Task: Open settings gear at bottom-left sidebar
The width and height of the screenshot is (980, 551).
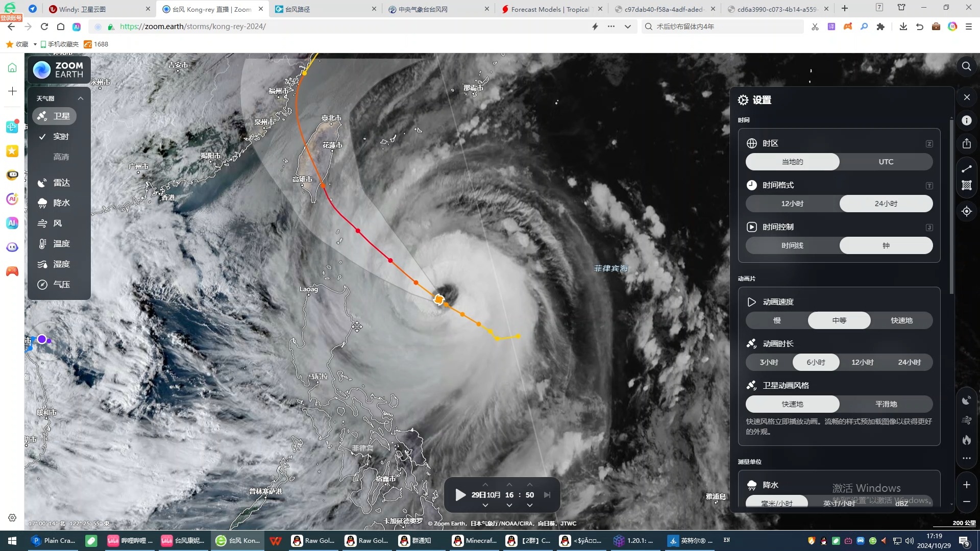Action: [12, 518]
